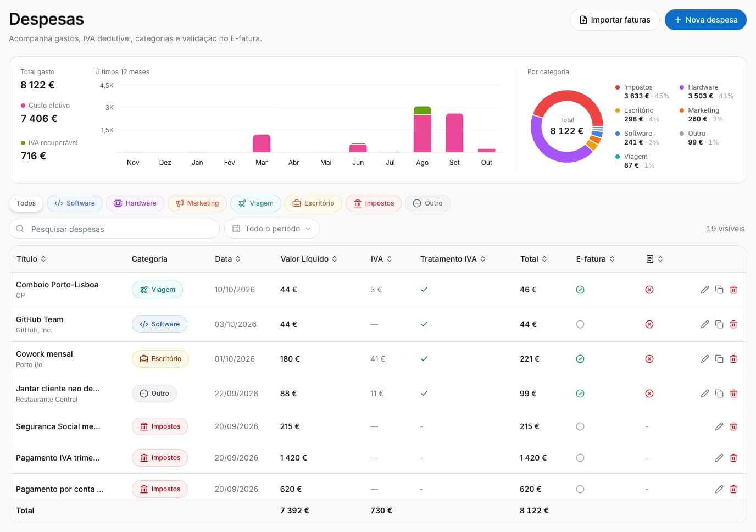Delete the Comboio Porto-Lisboa expense
Image resolution: width=756 pixels, height=532 pixels.
coord(733,290)
